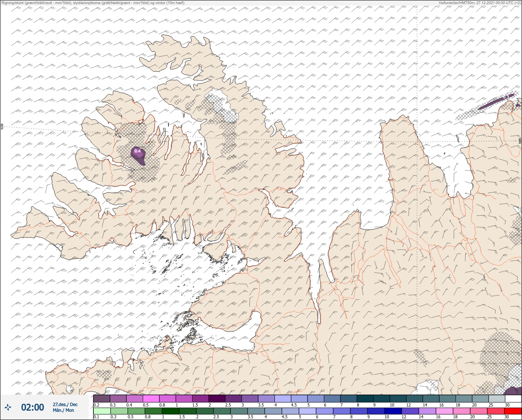Select the steel blue upper-row swatch labeled 6
This screenshot has height=420, width=522.
pyautogui.click(x=332, y=398)
